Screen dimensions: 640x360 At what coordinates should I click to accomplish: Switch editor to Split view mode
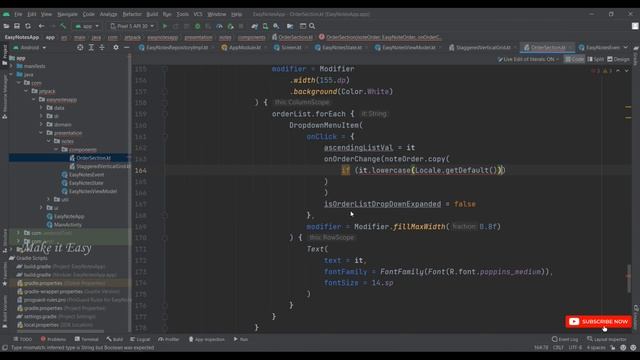point(596,59)
